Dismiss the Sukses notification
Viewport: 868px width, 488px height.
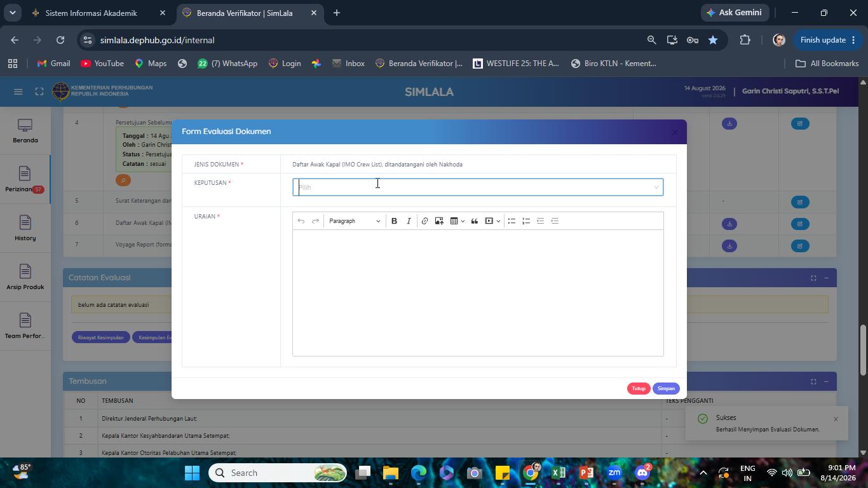tap(836, 419)
